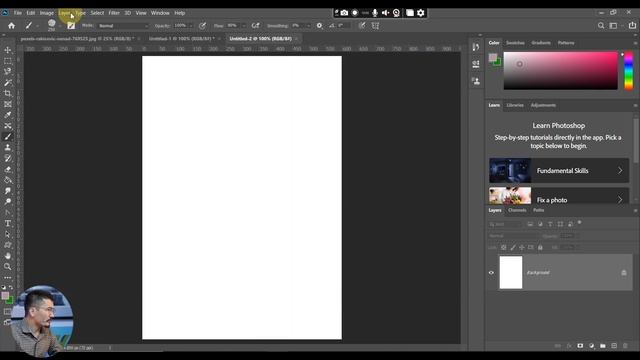This screenshot has width=640, height=360.
Task: Open the brush settings panel icon
Action: coord(71,26)
